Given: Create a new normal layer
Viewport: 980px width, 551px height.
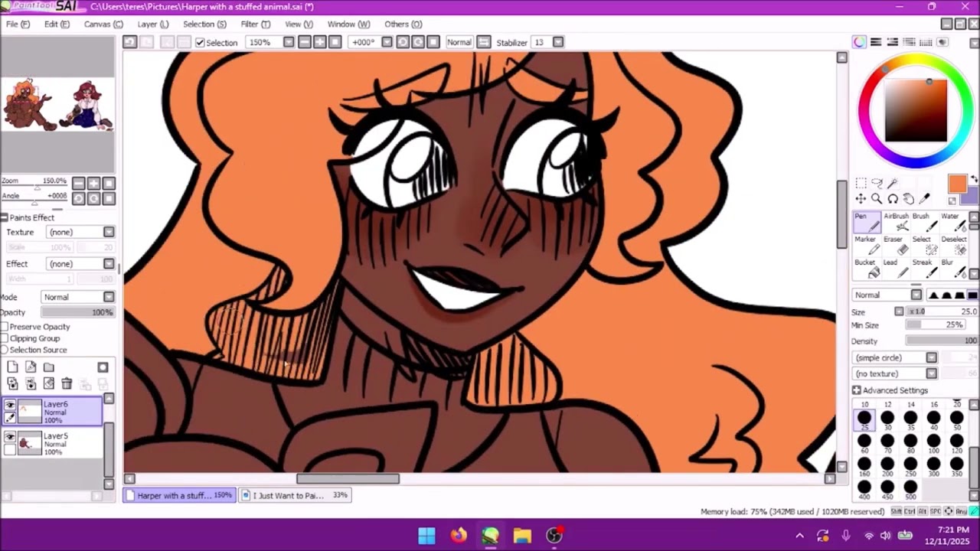Looking at the screenshot, I should (13, 367).
